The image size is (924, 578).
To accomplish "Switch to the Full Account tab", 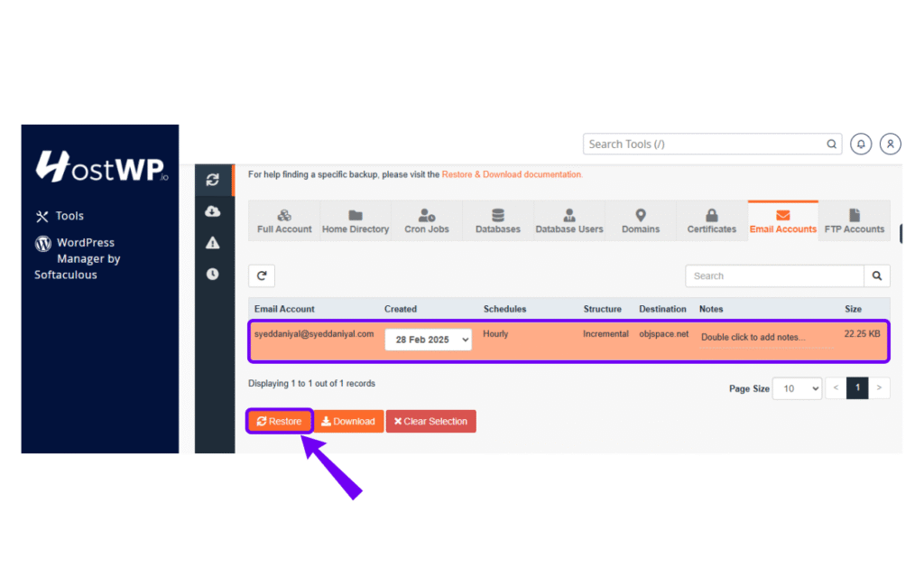I will click(284, 221).
